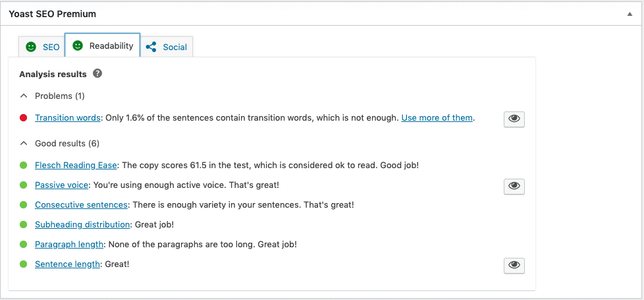Click the share icon on Social tab

click(151, 47)
